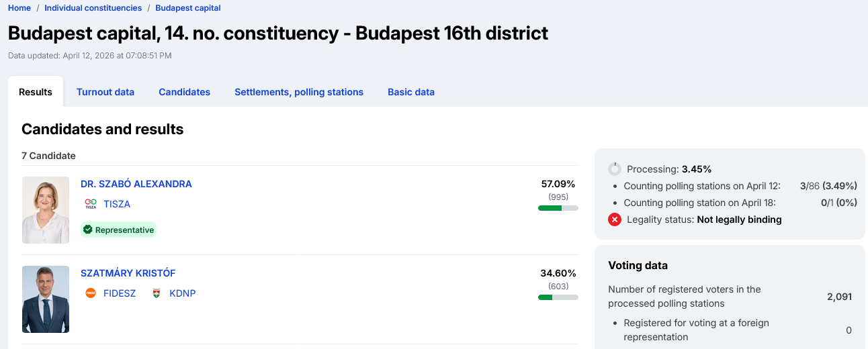Switch to the Turnout data tab
This screenshot has width=868, height=349.
(105, 92)
